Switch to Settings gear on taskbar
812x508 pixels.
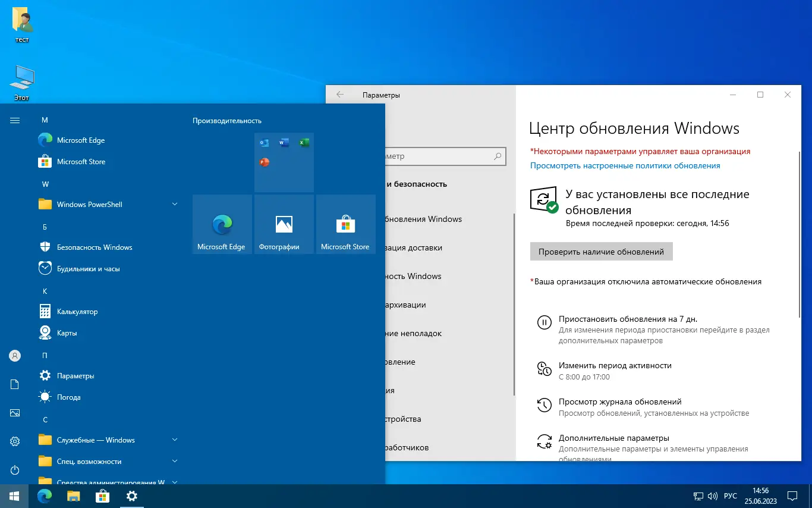pos(132,496)
